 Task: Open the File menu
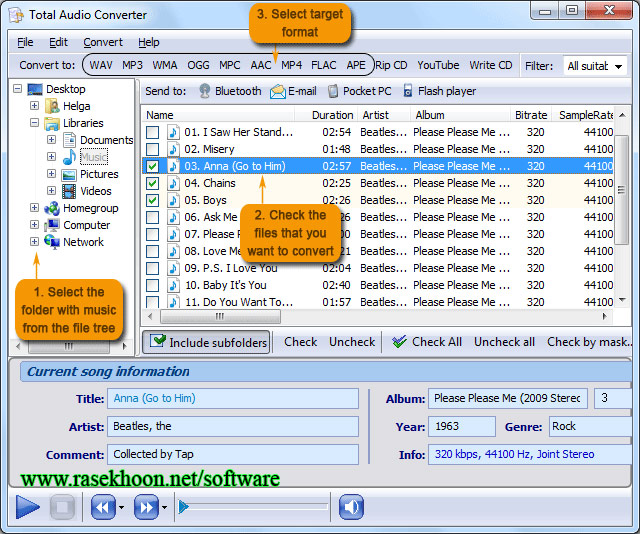(x=25, y=42)
